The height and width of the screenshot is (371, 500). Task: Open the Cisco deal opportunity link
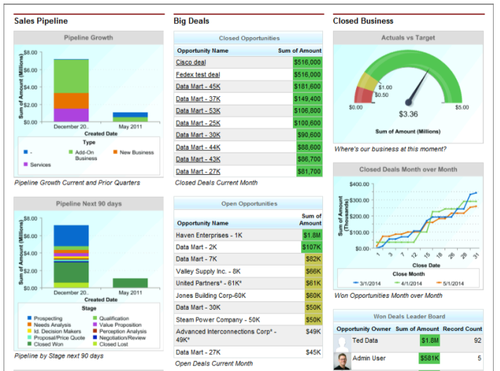pyautogui.click(x=191, y=62)
